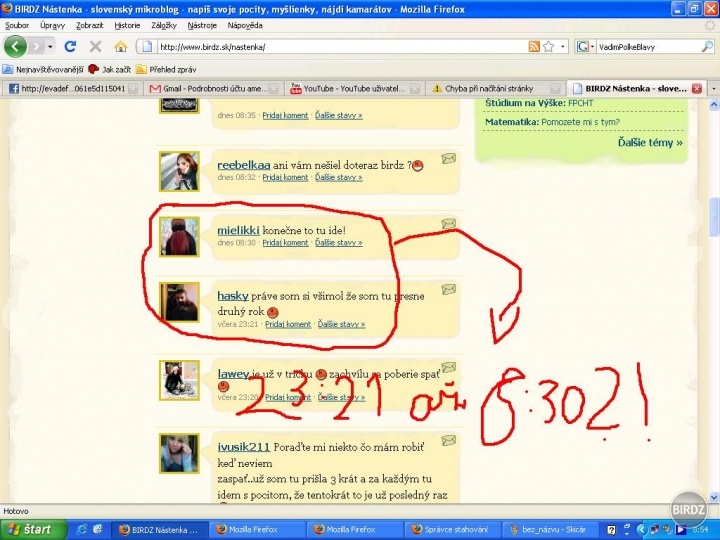
Task: Click the page scrollbar up arrow
Action: (714, 105)
